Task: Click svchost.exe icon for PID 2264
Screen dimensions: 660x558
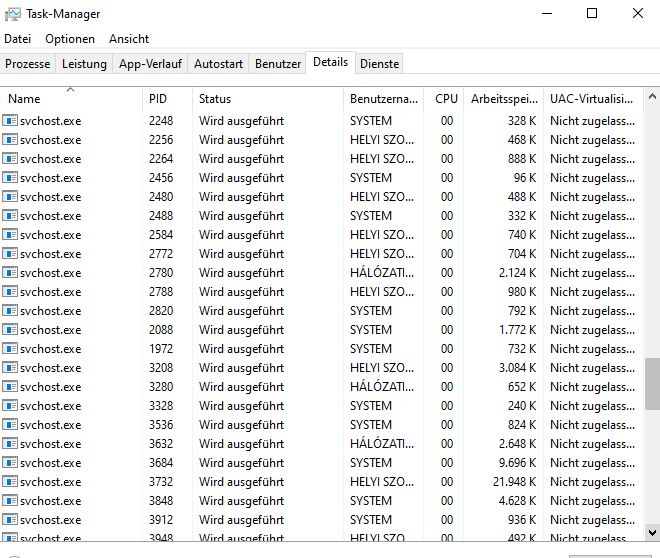Action: [10, 159]
